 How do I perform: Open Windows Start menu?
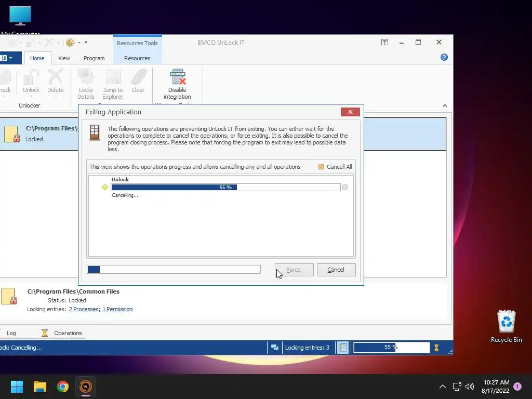(x=17, y=387)
